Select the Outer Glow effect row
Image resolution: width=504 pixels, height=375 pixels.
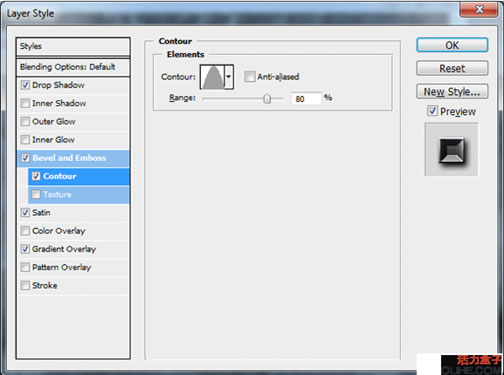[73, 122]
